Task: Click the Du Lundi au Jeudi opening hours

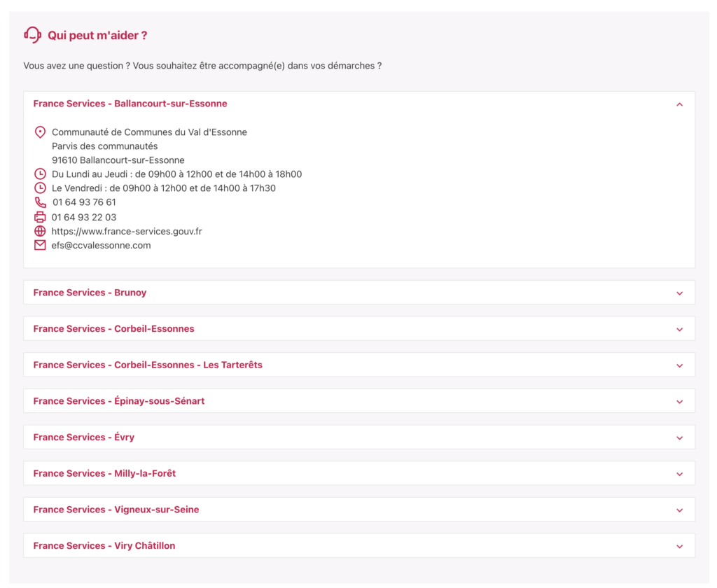Action: [x=177, y=174]
